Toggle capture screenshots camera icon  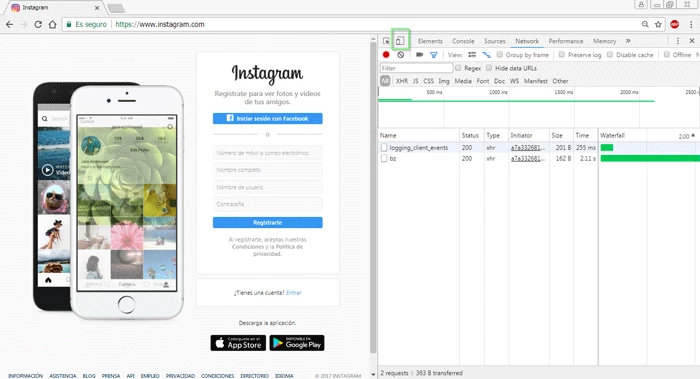pos(419,54)
